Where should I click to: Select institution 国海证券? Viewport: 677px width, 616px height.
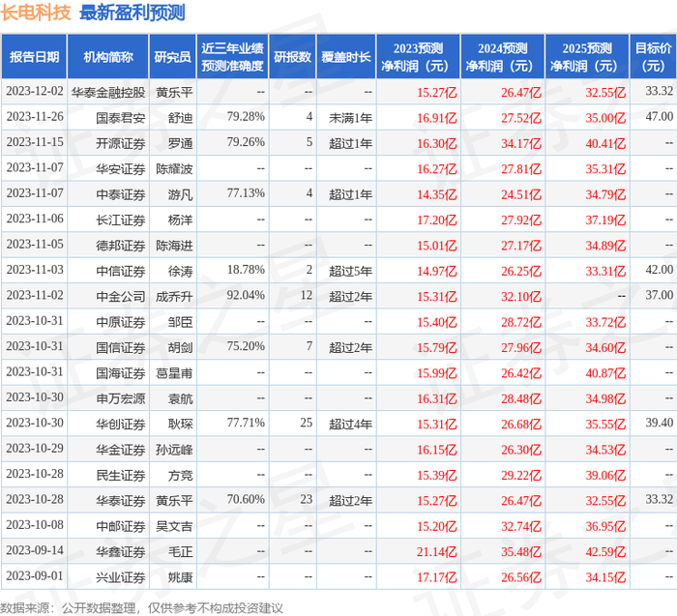coord(121,372)
